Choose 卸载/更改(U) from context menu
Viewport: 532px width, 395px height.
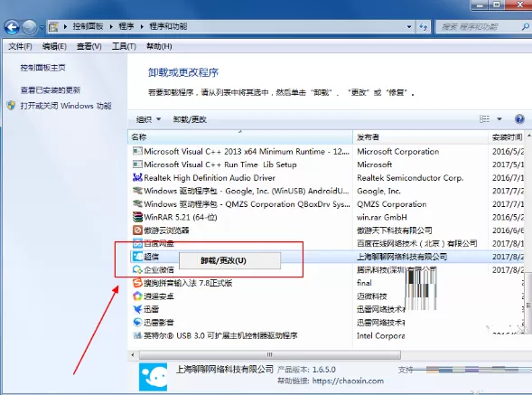tap(229, 260)
